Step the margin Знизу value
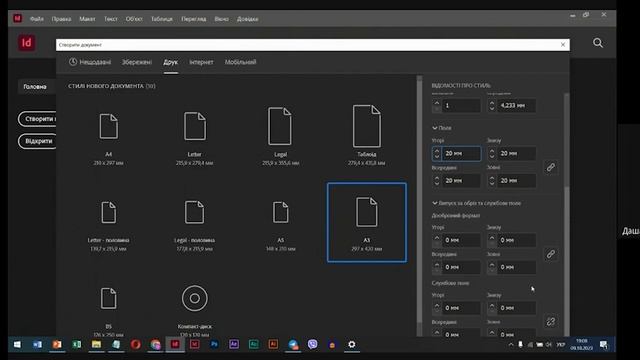 (x=492, y=153)
